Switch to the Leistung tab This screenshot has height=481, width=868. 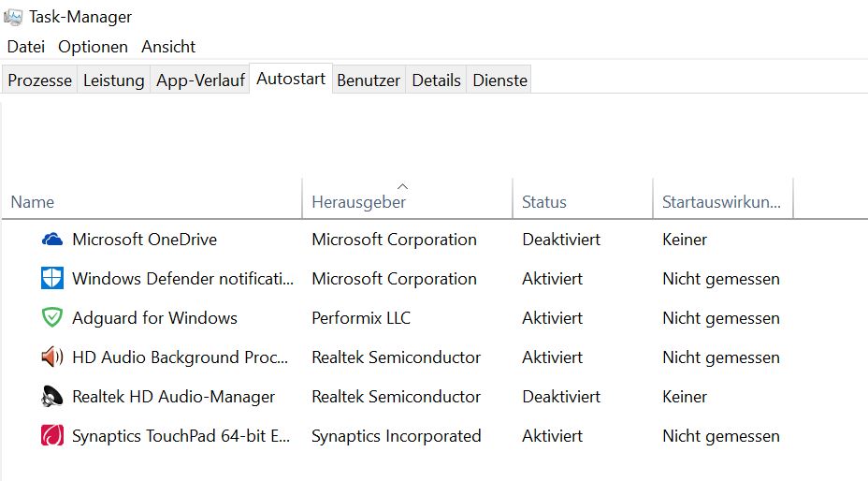[113, 80]
